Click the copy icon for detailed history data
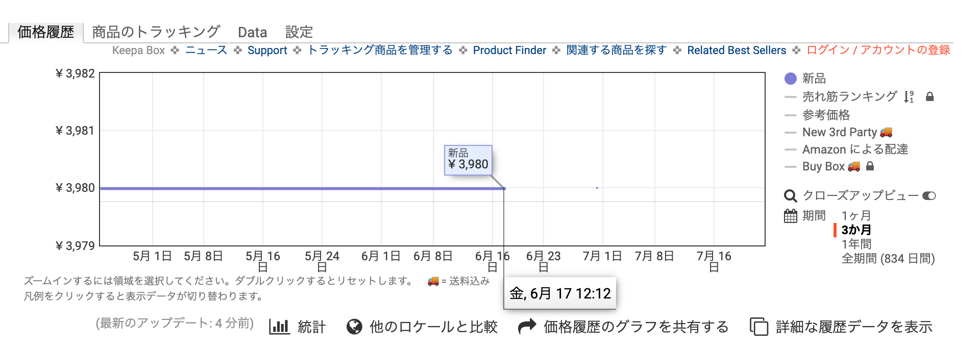This screenshot has width=980, height=349. tap(758, 327)
